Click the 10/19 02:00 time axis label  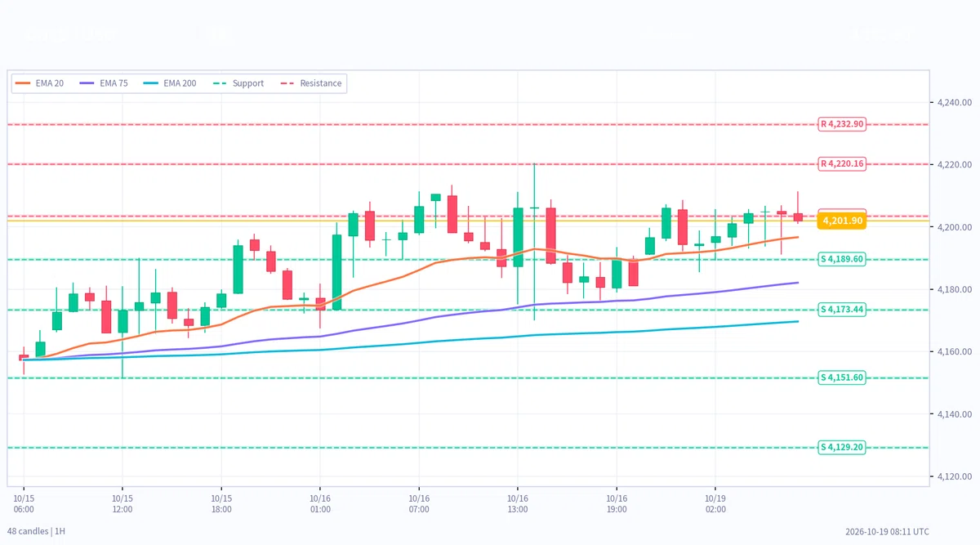click(715, 503)
